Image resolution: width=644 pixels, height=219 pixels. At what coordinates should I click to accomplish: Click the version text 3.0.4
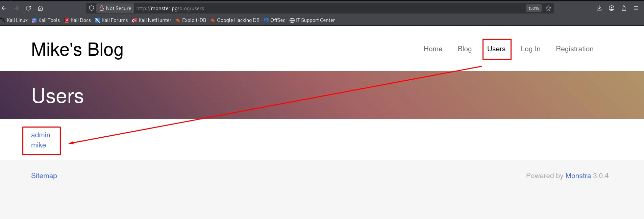coord(601,176)
